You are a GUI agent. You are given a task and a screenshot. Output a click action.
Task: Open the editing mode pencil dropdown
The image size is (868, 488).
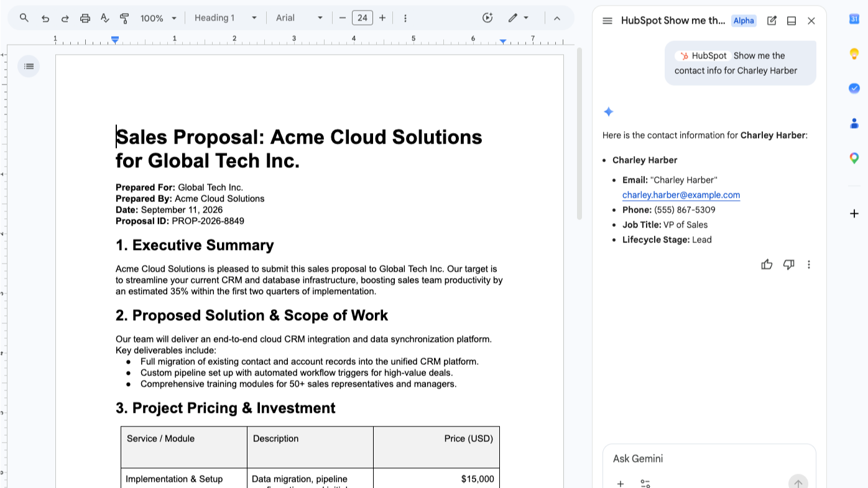(518, 18)
